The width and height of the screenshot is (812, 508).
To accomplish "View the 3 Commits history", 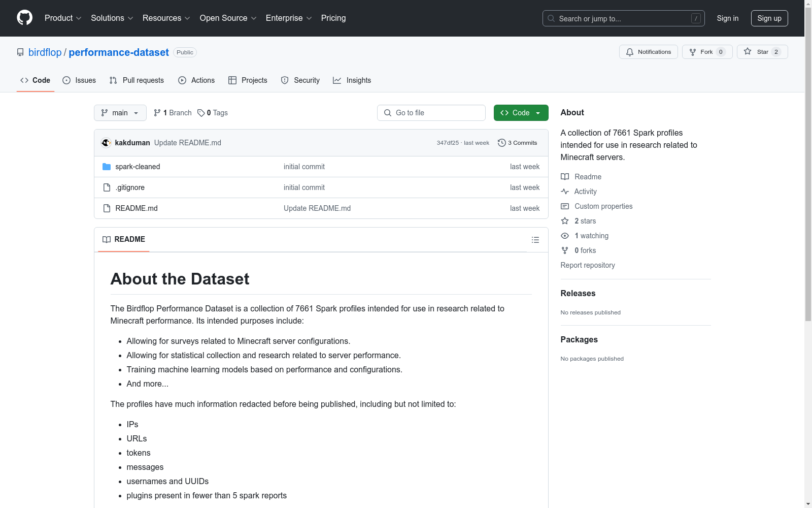I will tap(518, 143).
